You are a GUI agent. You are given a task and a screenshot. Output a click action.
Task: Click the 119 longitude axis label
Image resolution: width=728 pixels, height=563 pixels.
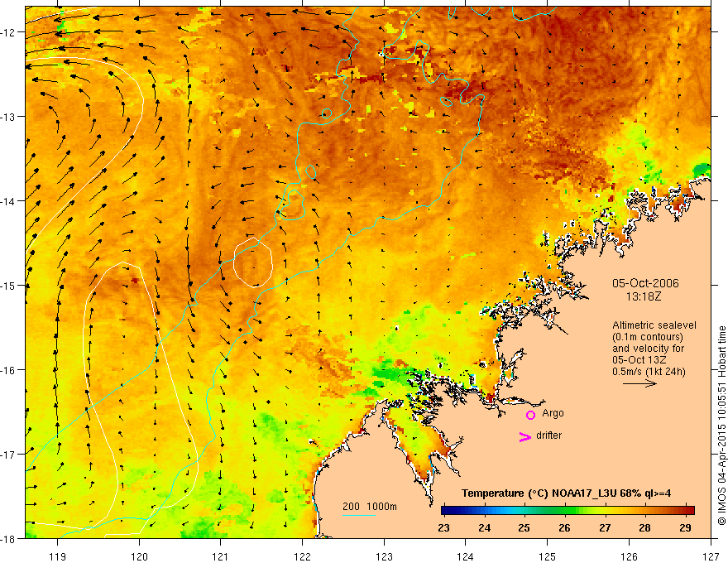click(58, 556)
